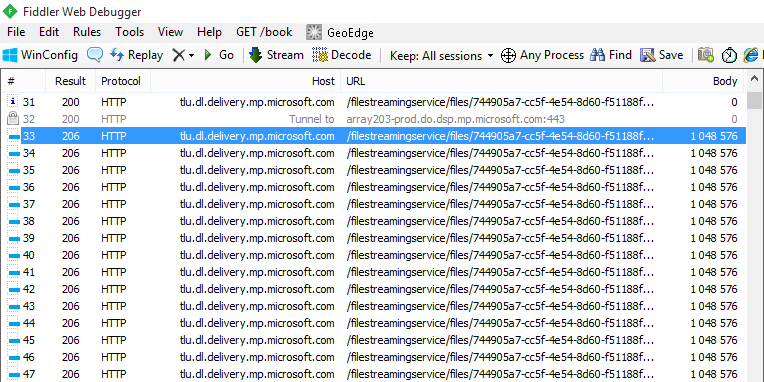Toggle Stream mode in toolbar
764x382 pixels.
tap(276, 55)
